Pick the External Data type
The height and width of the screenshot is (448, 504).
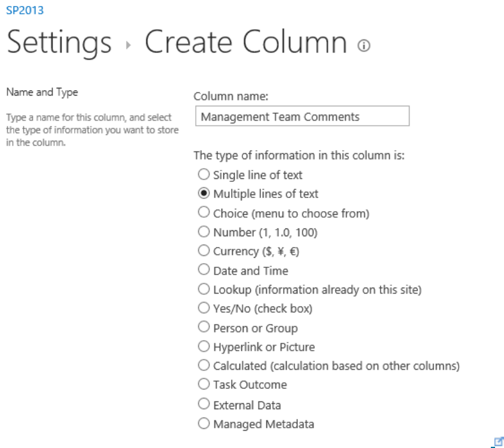204,404
